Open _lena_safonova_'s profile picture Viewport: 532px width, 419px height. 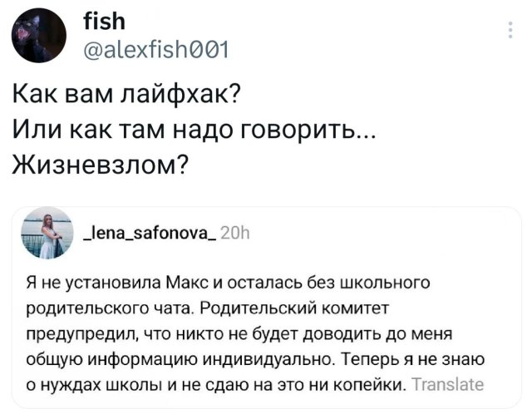45,234
